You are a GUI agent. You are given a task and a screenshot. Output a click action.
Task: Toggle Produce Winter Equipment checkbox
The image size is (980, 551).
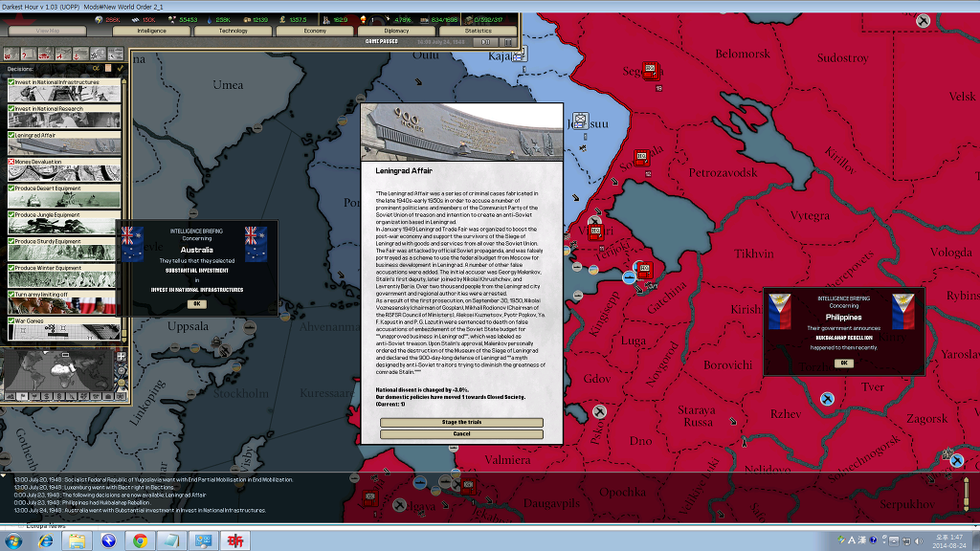pyautogui.click(x=11, y=268)
